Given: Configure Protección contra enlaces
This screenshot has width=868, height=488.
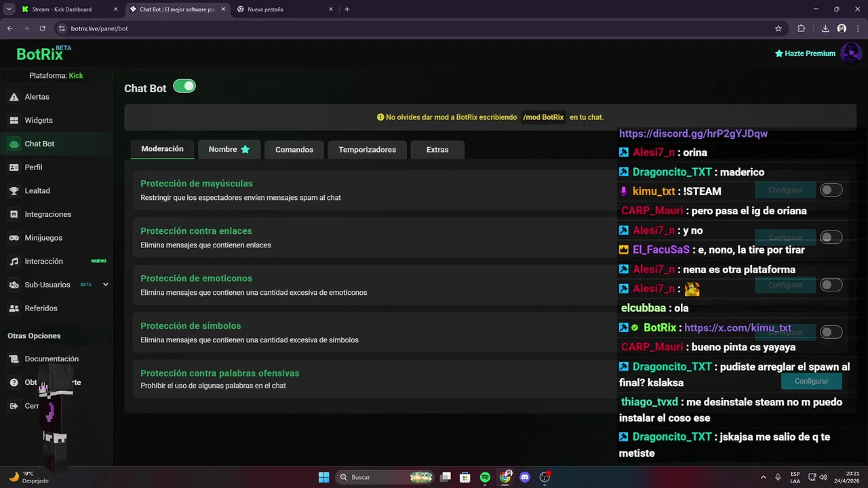Looking at the screenshot, I should click(x=785, y=237).
